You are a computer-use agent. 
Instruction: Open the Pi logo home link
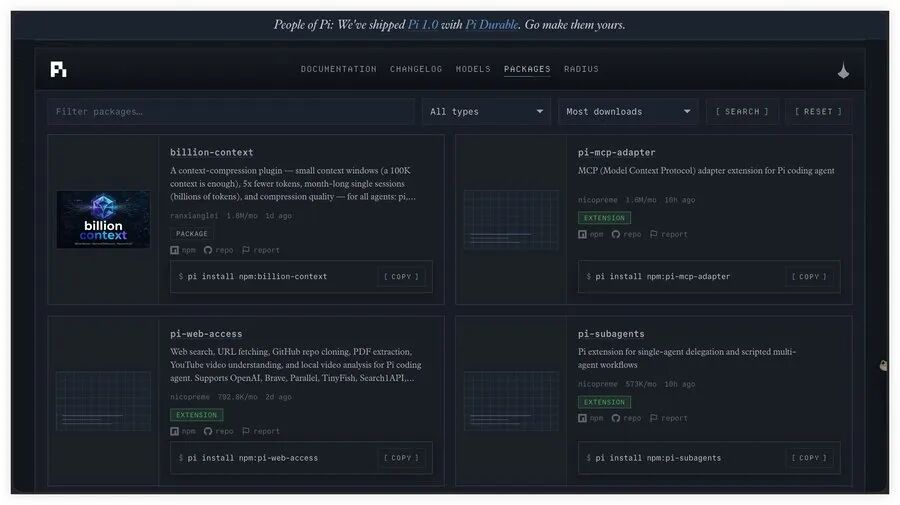click(x=59, y=69)
